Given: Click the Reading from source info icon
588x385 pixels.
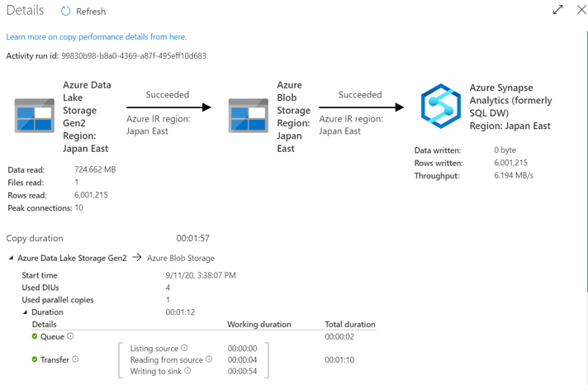Looking at the screenshot, I should (x=209, y=359).
